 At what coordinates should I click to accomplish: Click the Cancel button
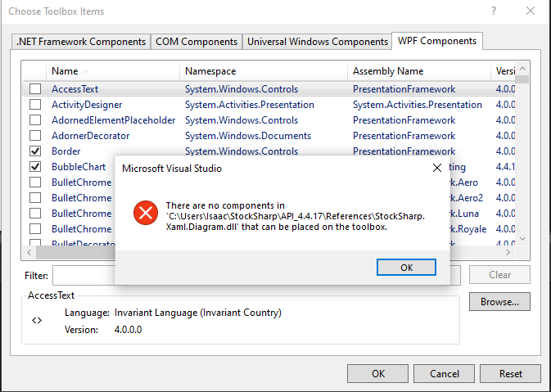click(445, 373)
